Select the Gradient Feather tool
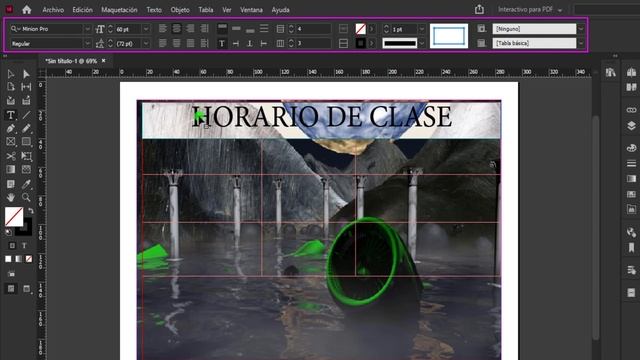 click(26, 169)
